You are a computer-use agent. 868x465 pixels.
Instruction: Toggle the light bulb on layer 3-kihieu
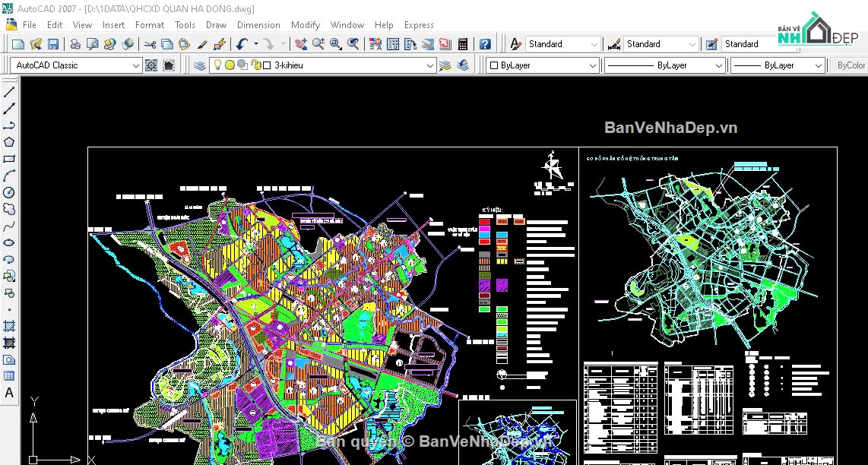click(x=217, y=65)
